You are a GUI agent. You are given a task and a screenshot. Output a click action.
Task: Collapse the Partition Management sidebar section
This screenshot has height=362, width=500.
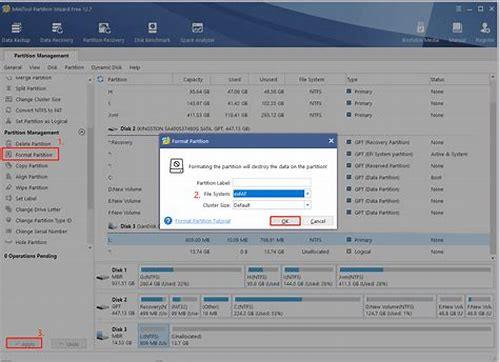(x=81, y=132)
